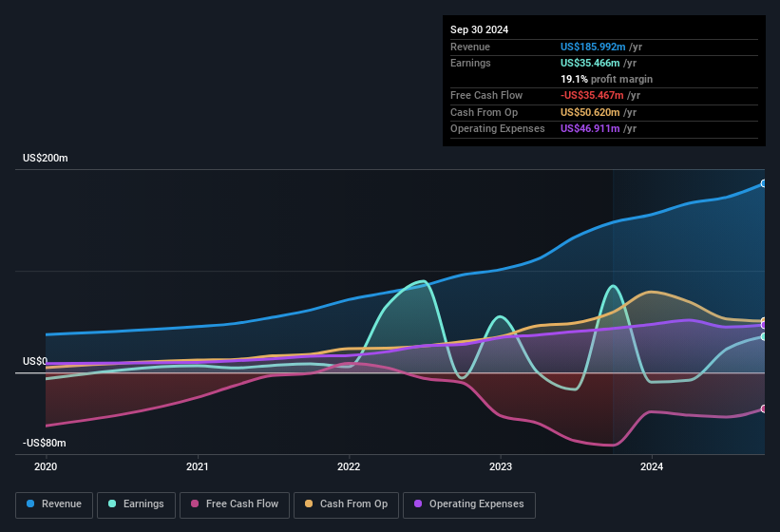The height and width of the screenshot is (532, 780).
Task: Toggle the Revenue series legend button
Action: click(54, 504)
